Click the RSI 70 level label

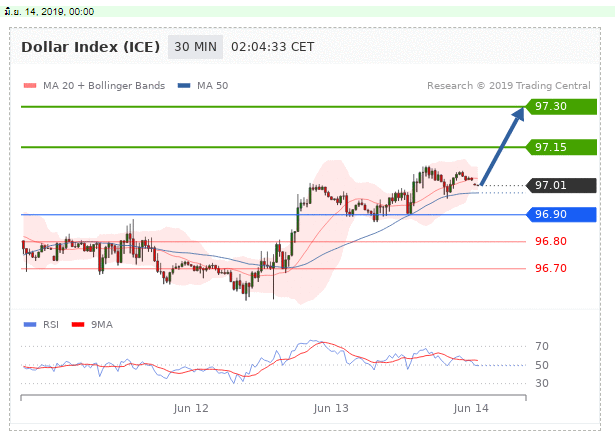tap(542, 346)
